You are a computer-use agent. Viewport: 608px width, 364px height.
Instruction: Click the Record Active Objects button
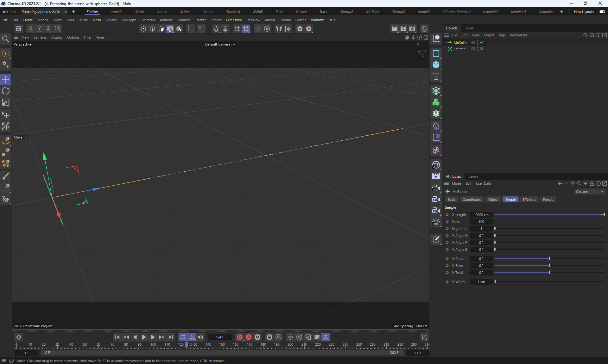(240, 337)
